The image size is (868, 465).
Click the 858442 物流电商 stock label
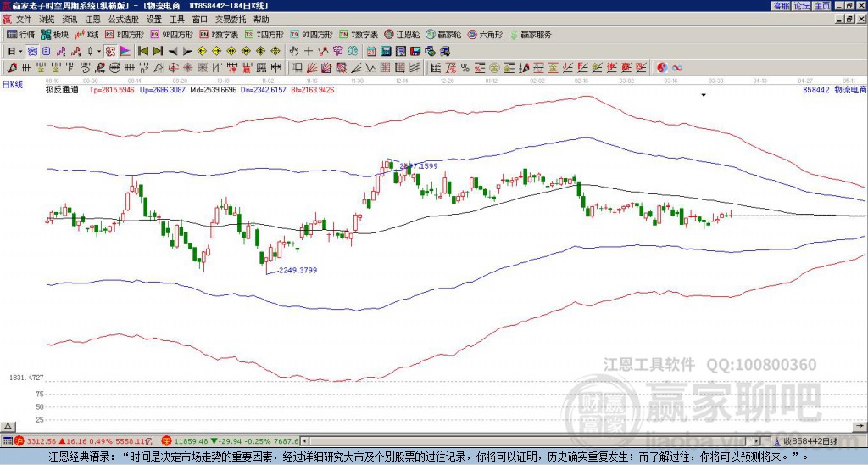click(834, 89)
